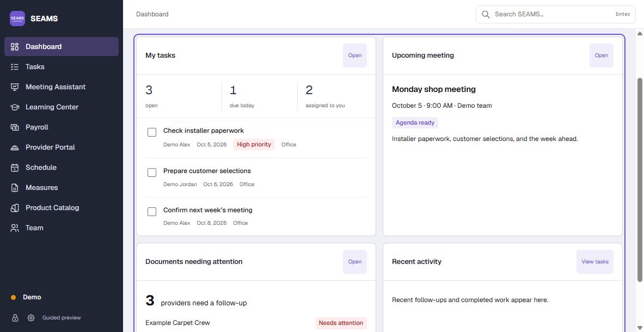Click the providers need a follow-up text
The height and width of the screenshot is (332, 644).
204,303
